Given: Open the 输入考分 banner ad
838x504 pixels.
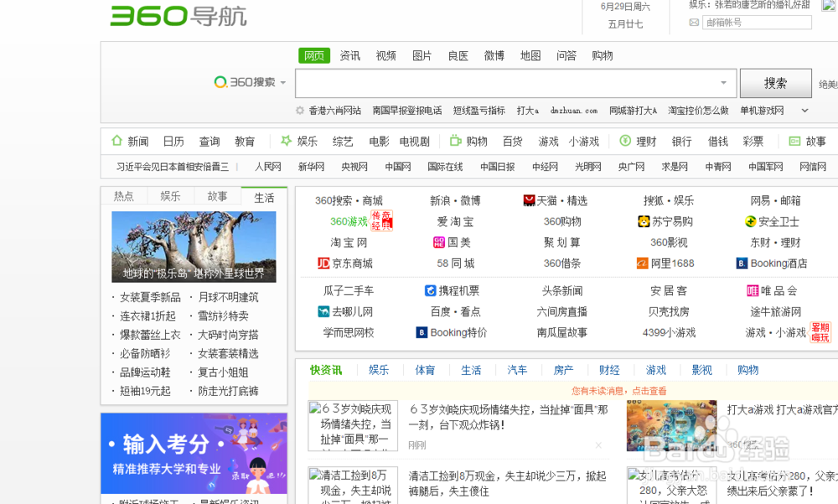Looking at the screenshot, I should coord(194,453).
